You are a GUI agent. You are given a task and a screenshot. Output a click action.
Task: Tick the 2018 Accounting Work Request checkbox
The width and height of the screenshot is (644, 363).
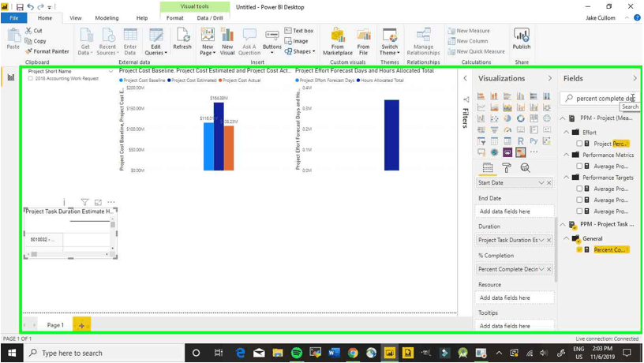tap(31, 78)
